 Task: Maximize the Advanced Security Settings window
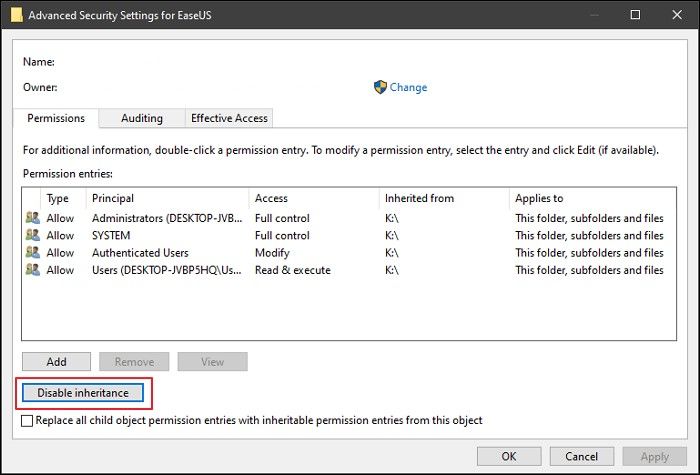[635, 15]
